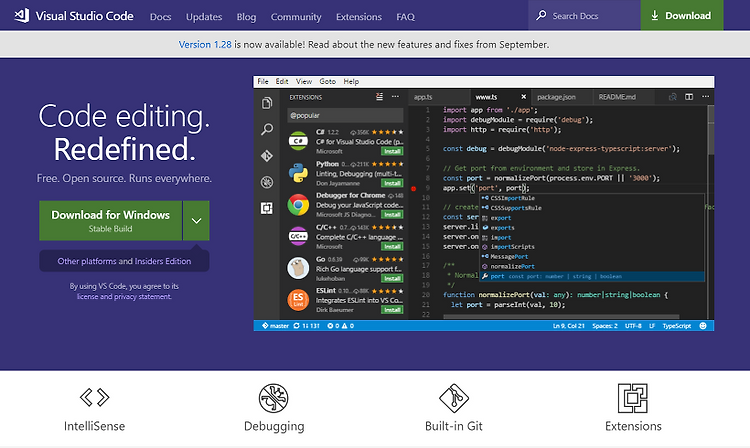Click Ln 9, Col 21 in status bar
This screenshot has height=448, width=750.
(x=569, y=326)
